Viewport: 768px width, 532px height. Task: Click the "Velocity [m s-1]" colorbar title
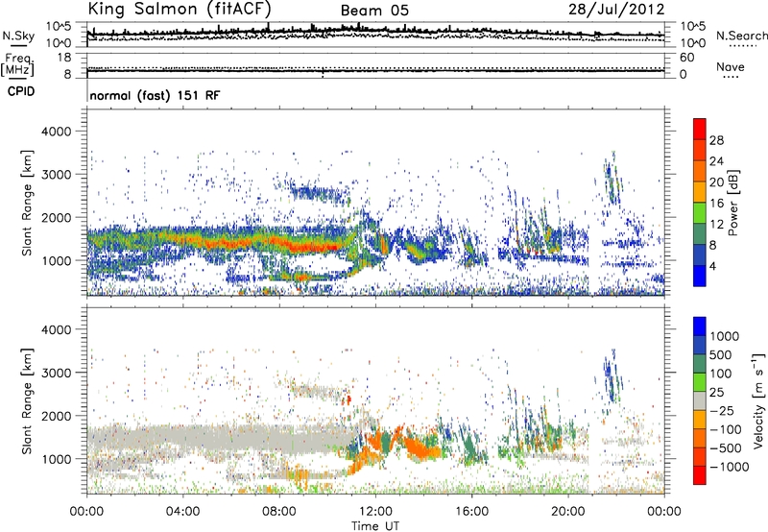point(758,400)
